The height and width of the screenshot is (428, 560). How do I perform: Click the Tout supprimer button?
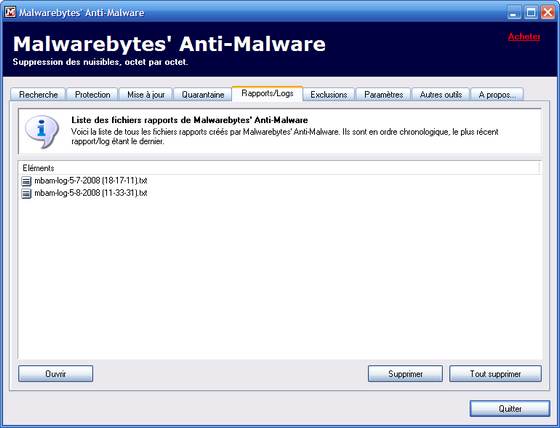tap(495, 374)
